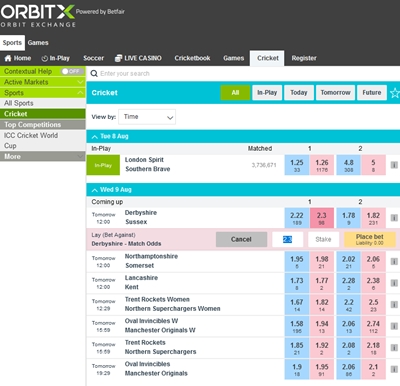Lay Southern Brave at 5
Image resolution: width=400 pixels, height=386 pixels.
point(373,165)
